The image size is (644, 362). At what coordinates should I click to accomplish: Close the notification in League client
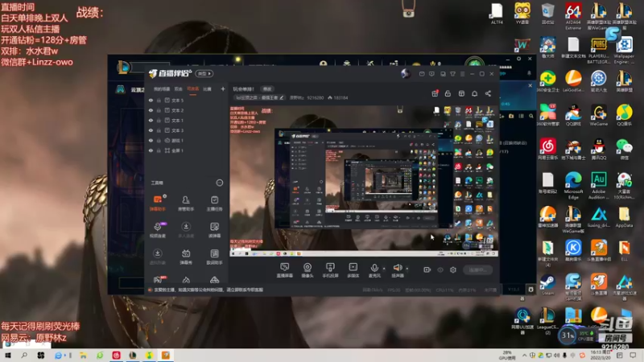[530, 85]
